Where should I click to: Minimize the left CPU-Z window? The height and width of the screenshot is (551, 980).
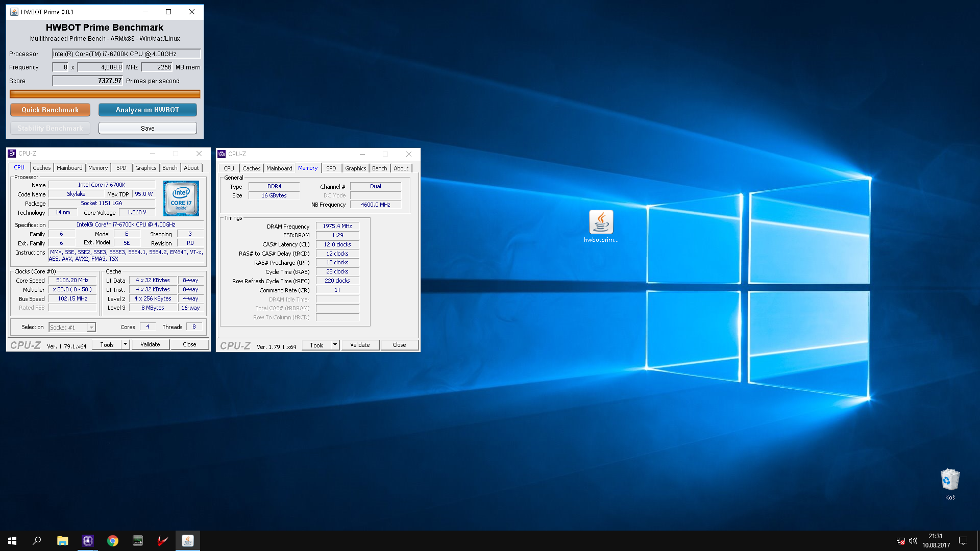tap(152, 154)
